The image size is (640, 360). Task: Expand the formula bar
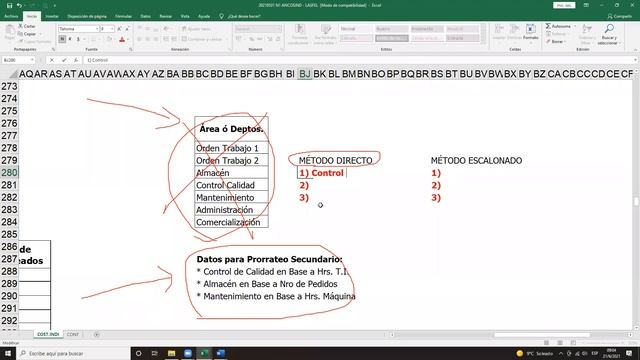(x=636, y=60)
